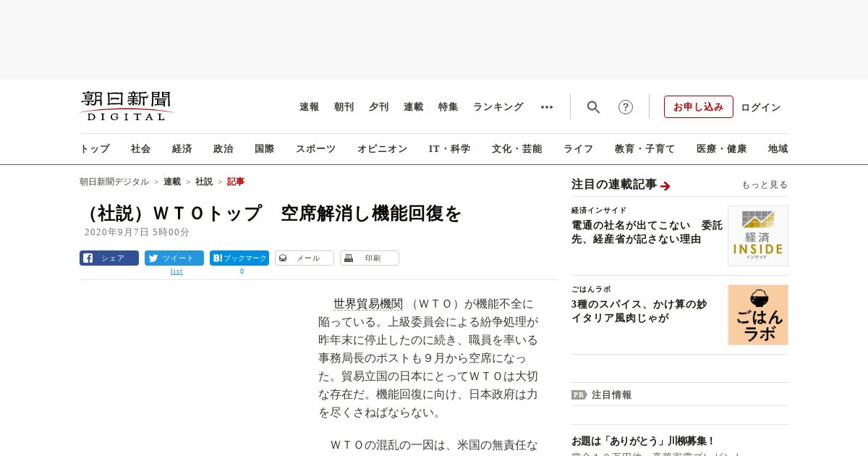Select the 地域 category tab
Viewport: 868px width, 456px height.
click(x=778, y=149)
